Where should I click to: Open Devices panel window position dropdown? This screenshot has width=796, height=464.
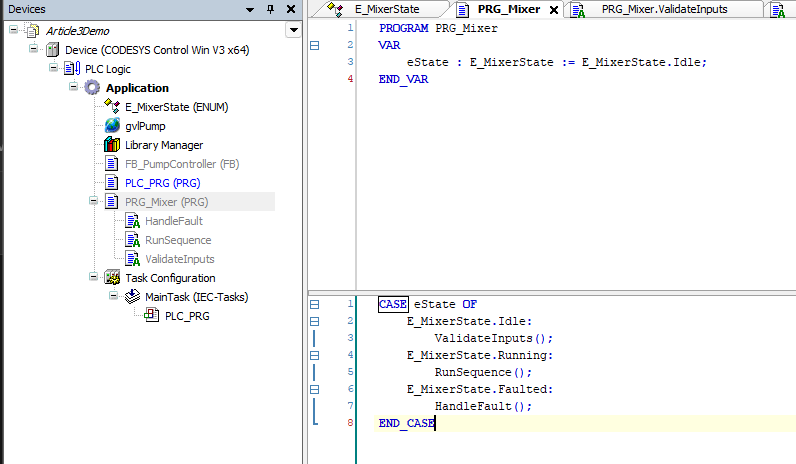(250, 10)
